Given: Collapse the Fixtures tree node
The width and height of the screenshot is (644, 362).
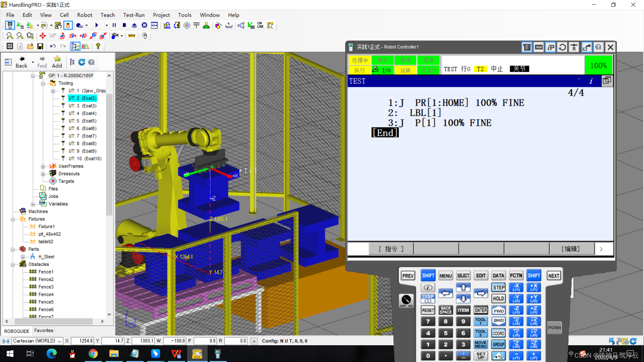Looking at the screenshot, I should (x=13, y=219).
